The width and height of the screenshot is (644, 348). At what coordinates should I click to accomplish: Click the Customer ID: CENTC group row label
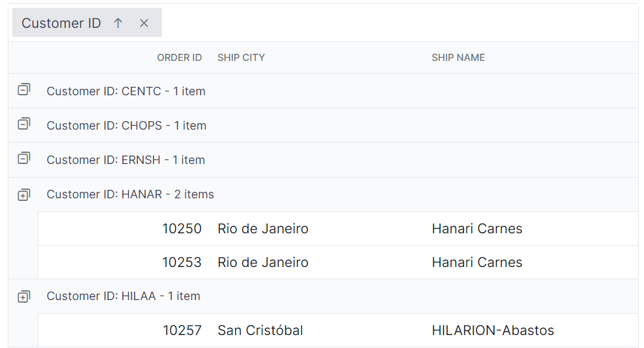(126, 91)
